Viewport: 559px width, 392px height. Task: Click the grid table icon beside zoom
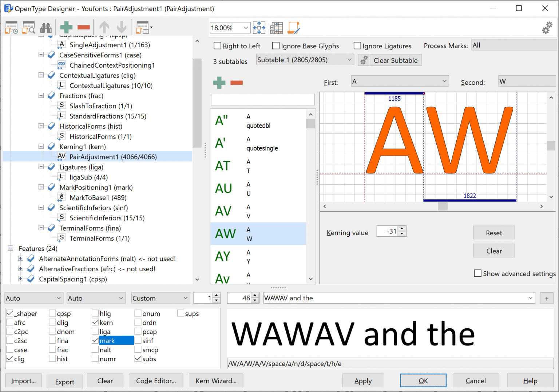coord(277,28)
